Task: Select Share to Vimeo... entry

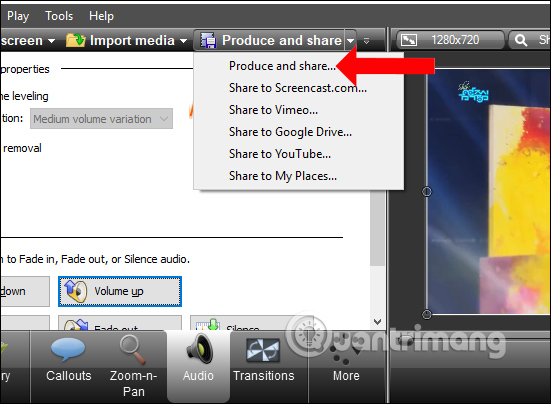Action: click(x=273, y=110)
